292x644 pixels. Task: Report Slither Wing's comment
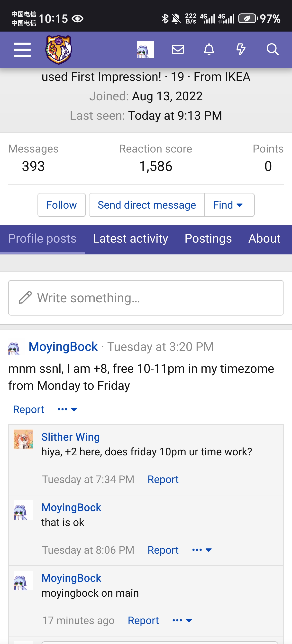pyautogui.click(x=163, y=480)
